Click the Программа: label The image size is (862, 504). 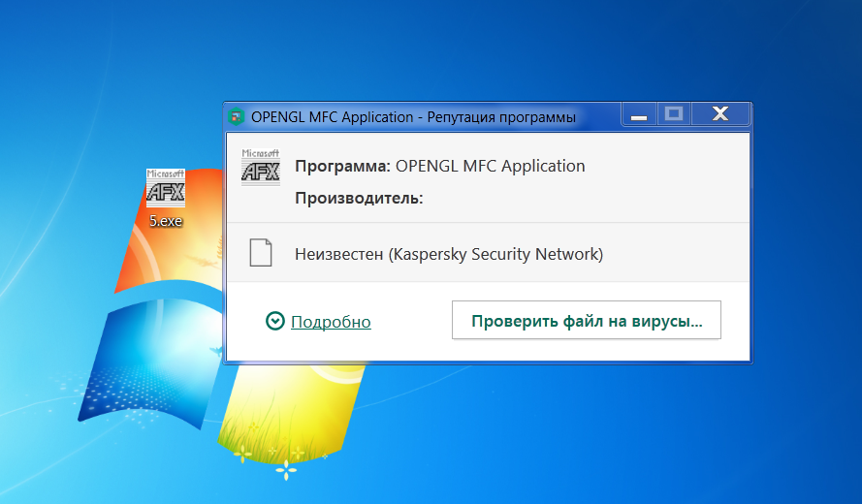click(x=342, y=166)
